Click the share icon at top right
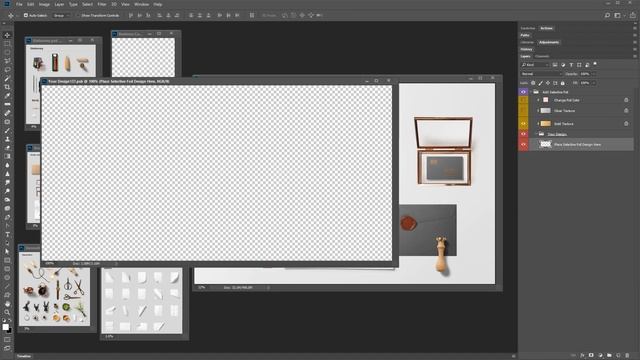This screenshot has width=640, height=360. pos(632,15)
